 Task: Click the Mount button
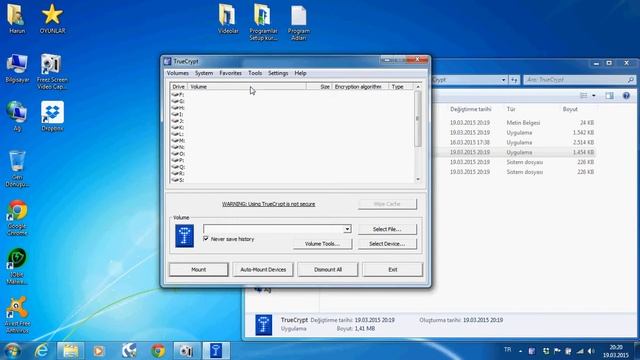(x=198, y=269)
